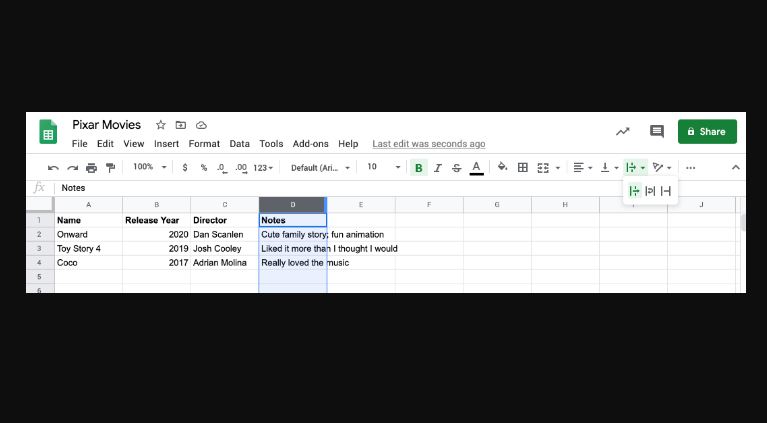Open text color picker

tap(476, 168)
